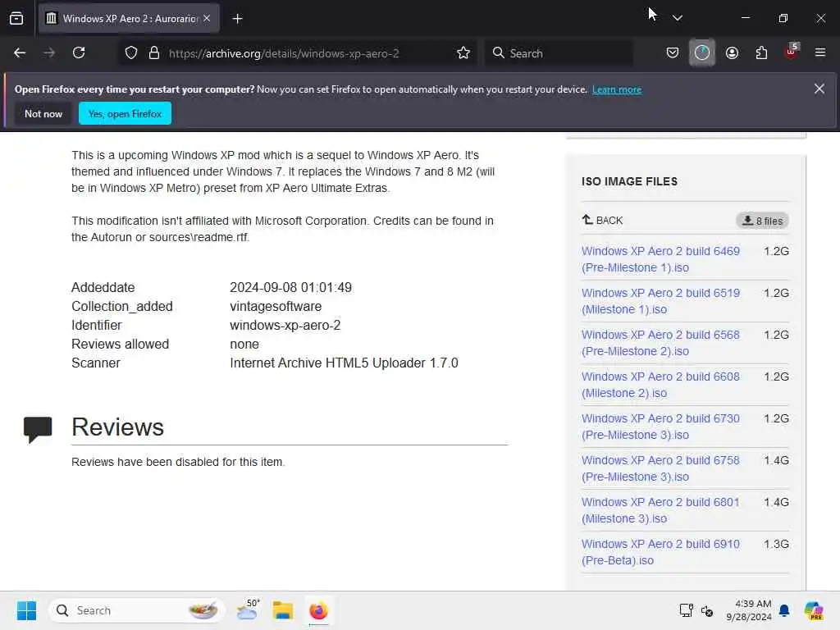Click the ISO IMAGE FILES heading

pos(629,181)
